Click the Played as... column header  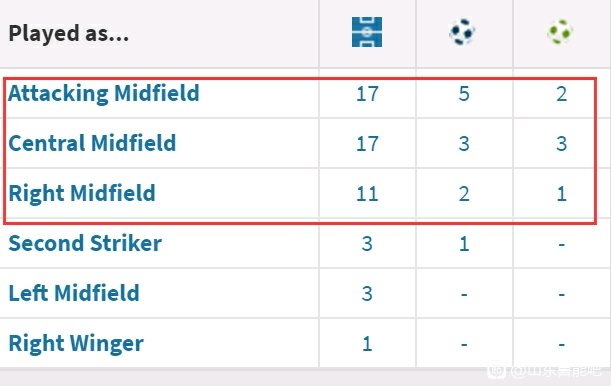point(69,33)
